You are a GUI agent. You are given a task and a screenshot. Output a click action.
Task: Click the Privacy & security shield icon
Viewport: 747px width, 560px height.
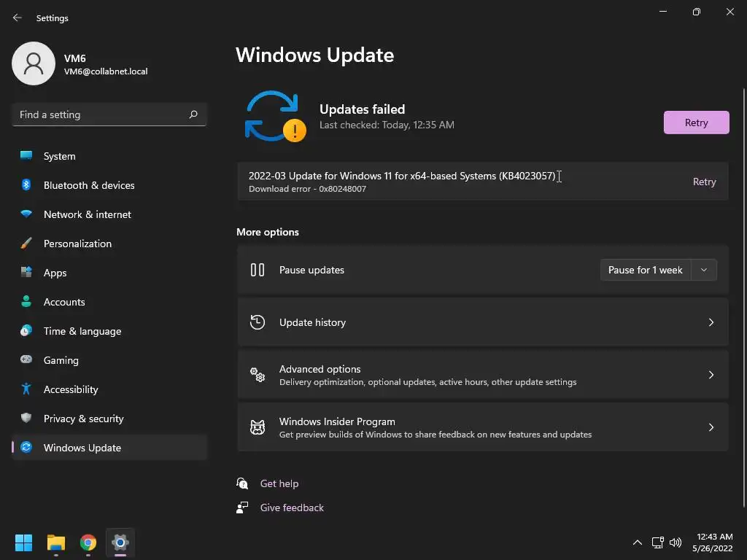(26, 419)
